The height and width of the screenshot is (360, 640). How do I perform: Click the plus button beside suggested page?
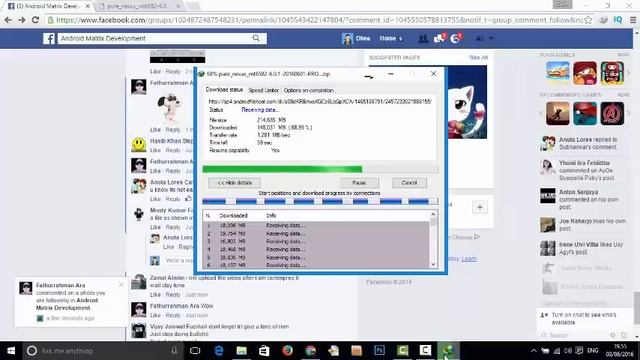[480, 207]
